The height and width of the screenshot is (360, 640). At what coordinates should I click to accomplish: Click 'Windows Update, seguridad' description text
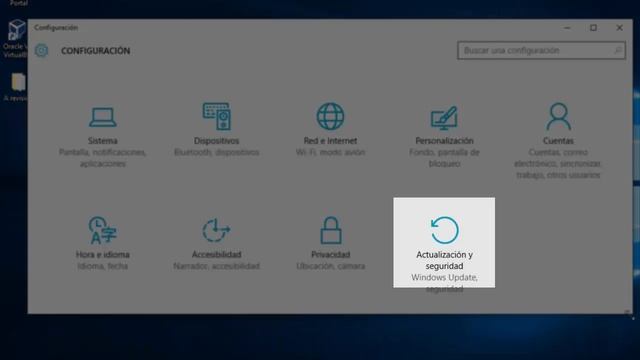click(x=444, y=283)
